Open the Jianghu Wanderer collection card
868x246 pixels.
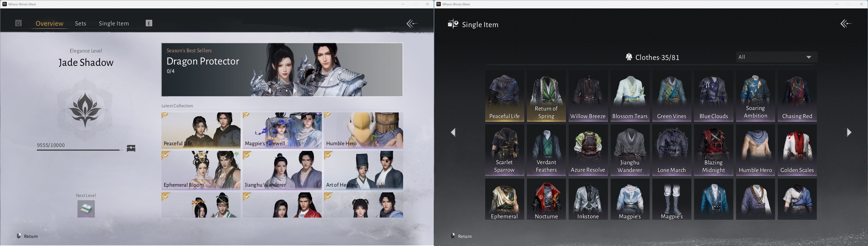pos(282,170)
